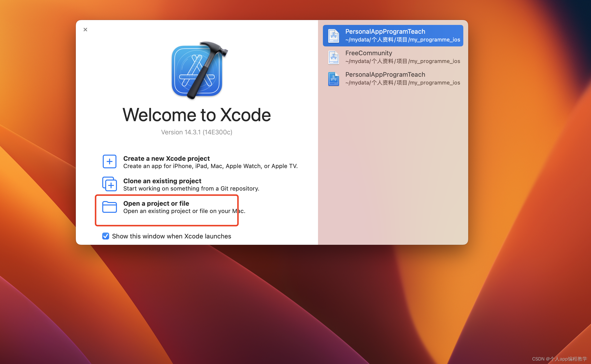Click the Xcode hammer app logo

click(199, 70)
